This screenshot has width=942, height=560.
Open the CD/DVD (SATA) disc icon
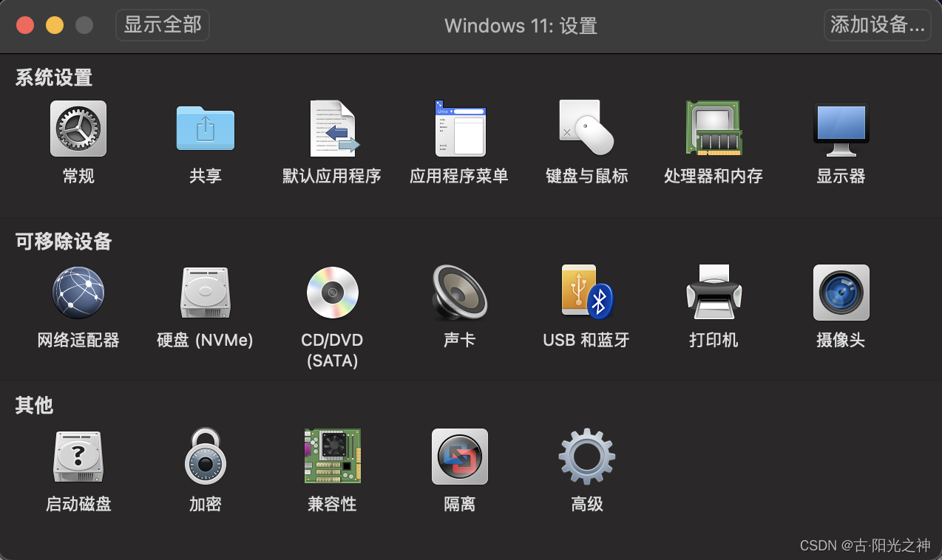coord(333,293)
